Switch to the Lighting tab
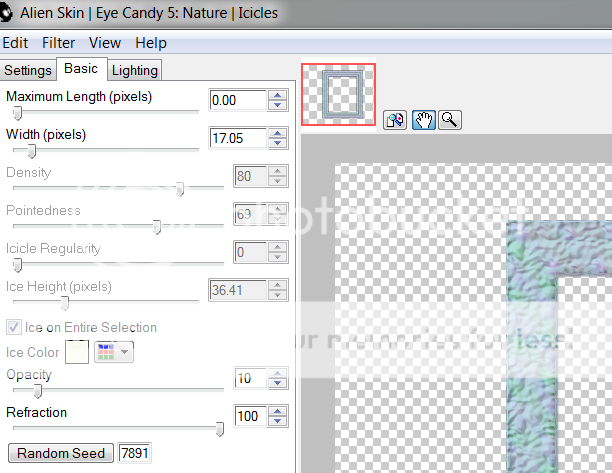Screen dimensions: 612x473 (x=134, y=70)
